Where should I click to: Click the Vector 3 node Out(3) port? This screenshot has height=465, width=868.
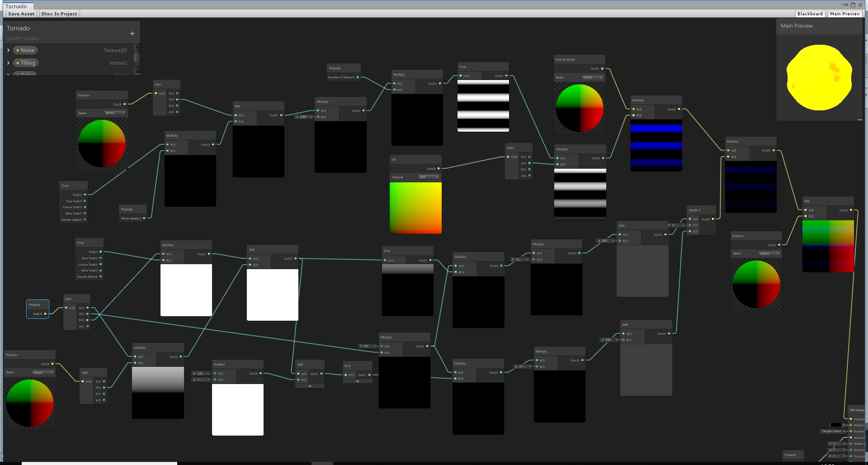tap(713, 219)
